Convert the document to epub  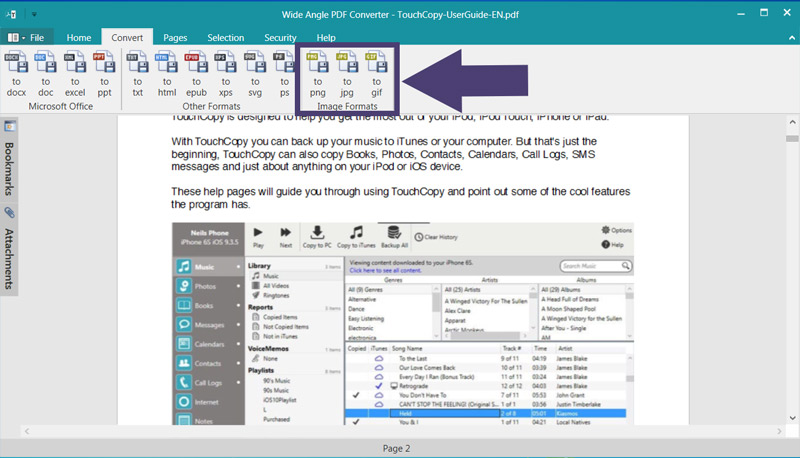tap(196, 73)
